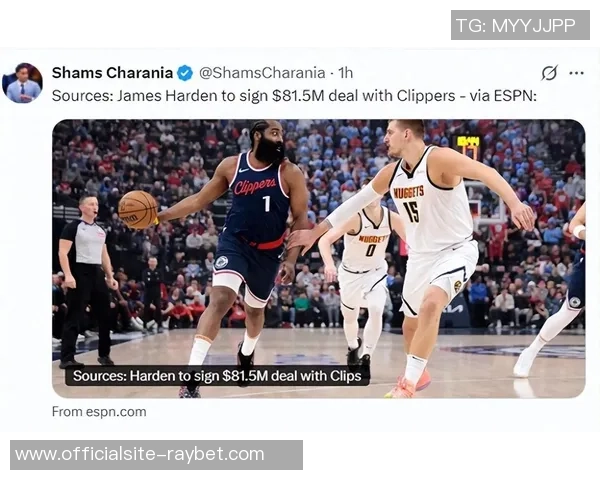Click the www.officialsite-raybet.com banner
Image resolution: width=600 pixels, height=480 pixels.
click(x=156, y=455)
